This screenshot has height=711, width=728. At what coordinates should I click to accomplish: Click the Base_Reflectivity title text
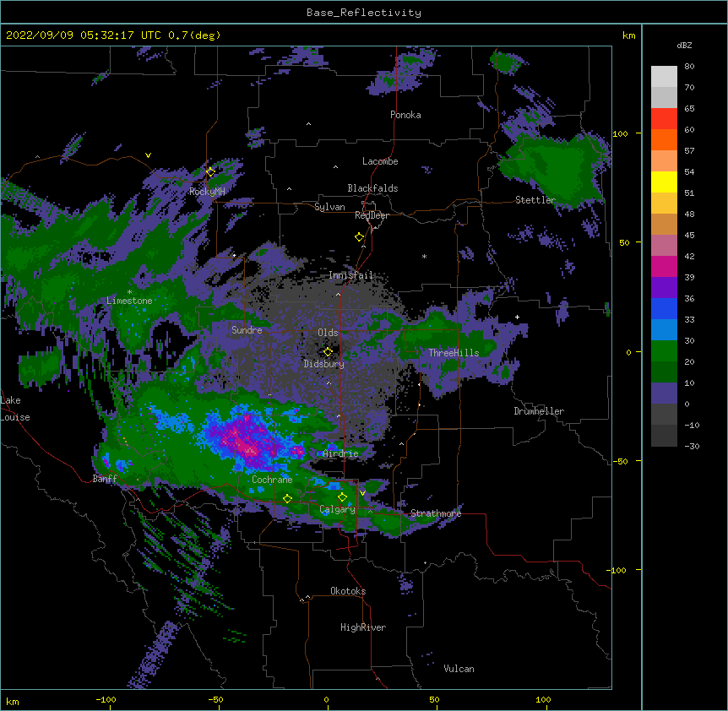pyautogui.click(x=363, y=13)
